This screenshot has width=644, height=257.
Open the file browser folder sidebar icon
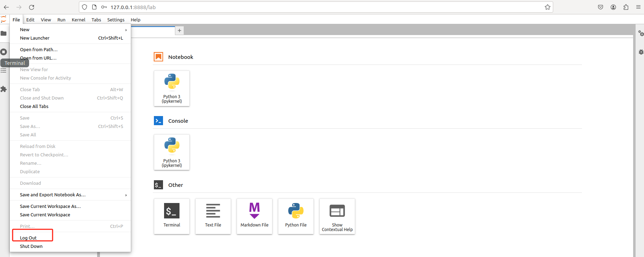pos(4,33)
